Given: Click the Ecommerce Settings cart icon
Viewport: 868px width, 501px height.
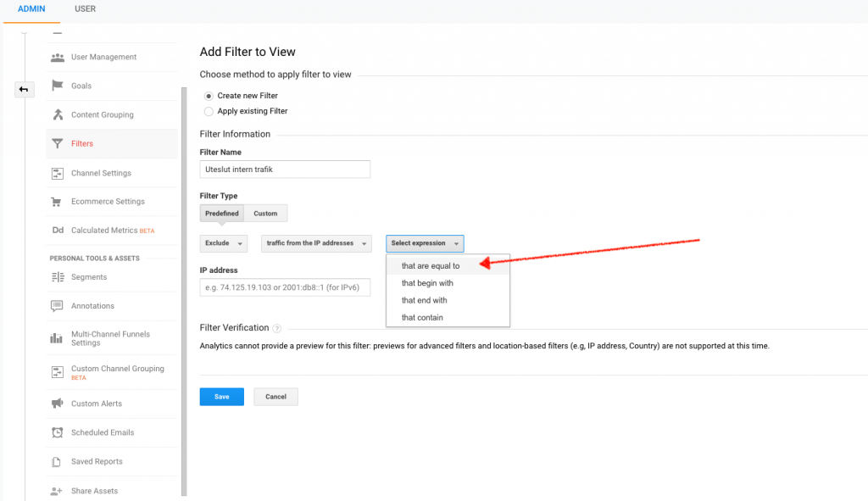Looking at the screenshot, I should [57, 202].
